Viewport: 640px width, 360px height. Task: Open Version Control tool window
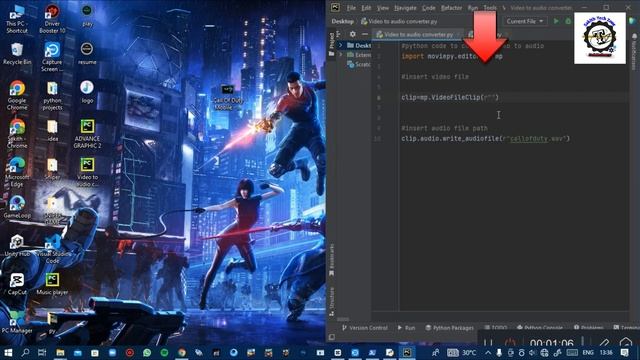pyautogui.click(x=364, y=328)
